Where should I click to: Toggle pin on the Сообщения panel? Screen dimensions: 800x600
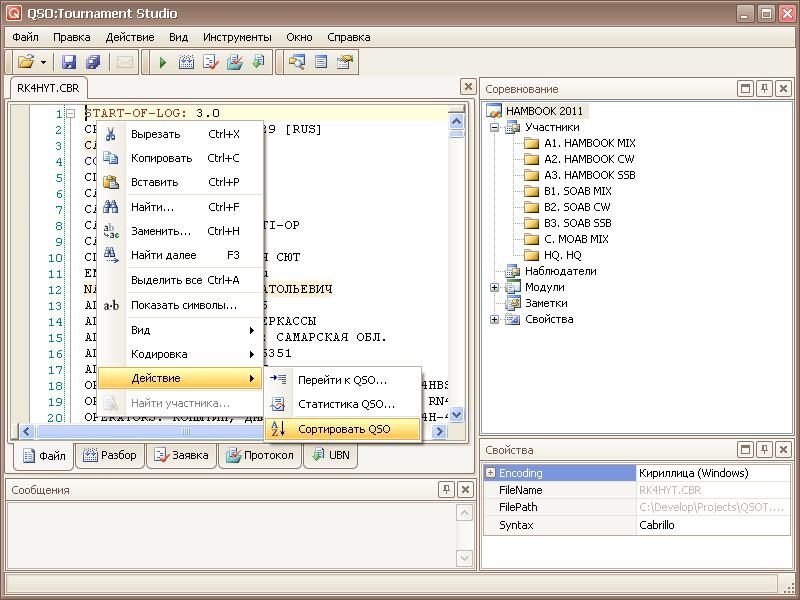(446, 489)
